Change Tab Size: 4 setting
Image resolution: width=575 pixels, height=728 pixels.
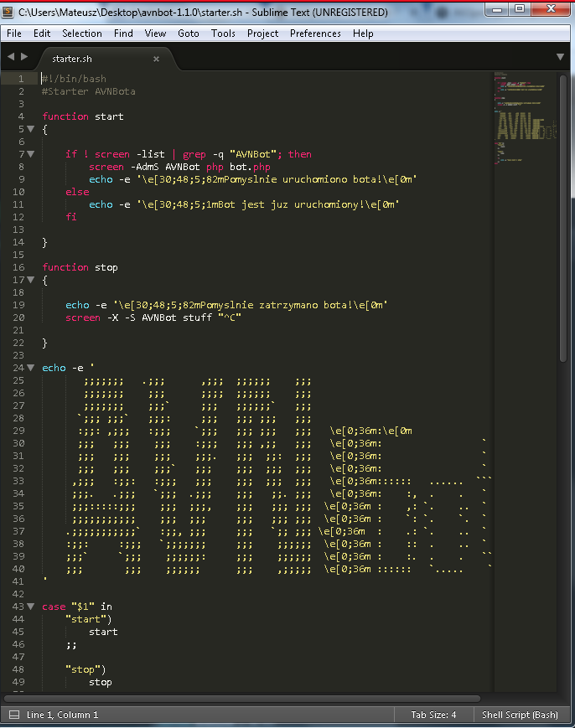[x=434, y=715]
